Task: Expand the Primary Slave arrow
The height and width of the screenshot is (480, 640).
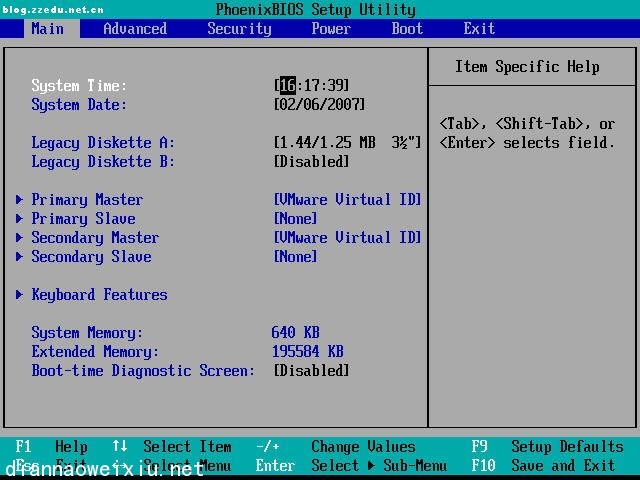Action: click(x=19, y=219)
